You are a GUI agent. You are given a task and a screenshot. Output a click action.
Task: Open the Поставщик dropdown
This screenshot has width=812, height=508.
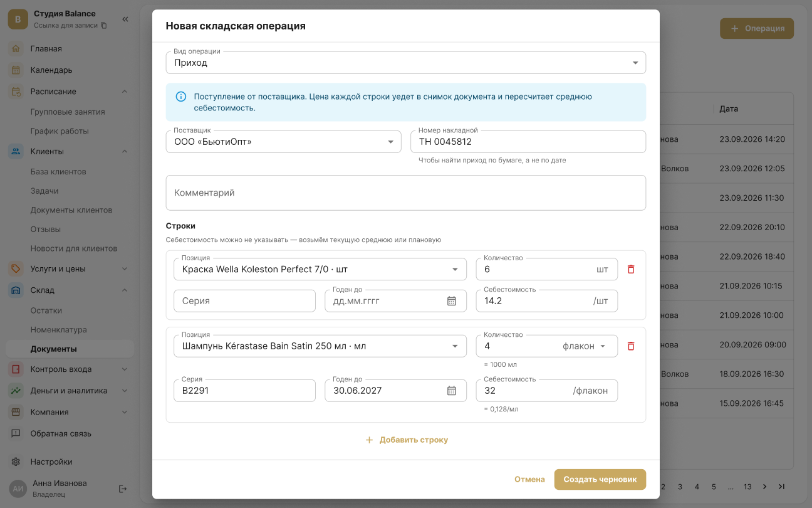click(x=283, y=142)
